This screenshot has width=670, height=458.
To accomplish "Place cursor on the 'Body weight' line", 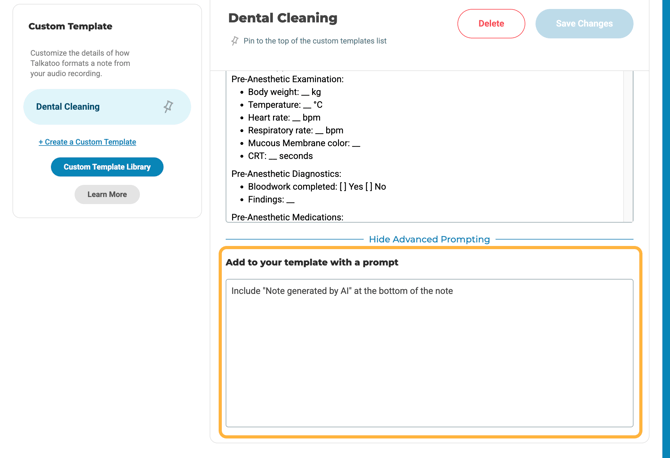I will (x=284, y=92).
